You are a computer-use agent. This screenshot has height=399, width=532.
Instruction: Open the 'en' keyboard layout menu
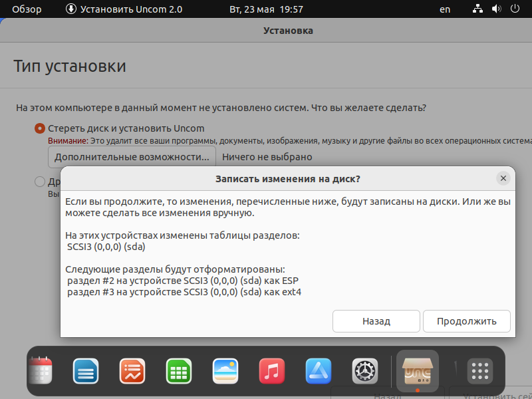[445, 9]
